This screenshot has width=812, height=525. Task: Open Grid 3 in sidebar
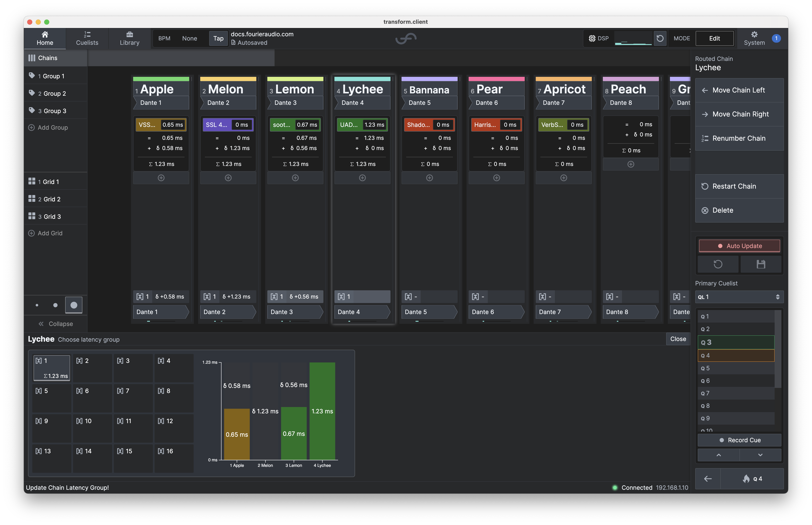(55, 216)
